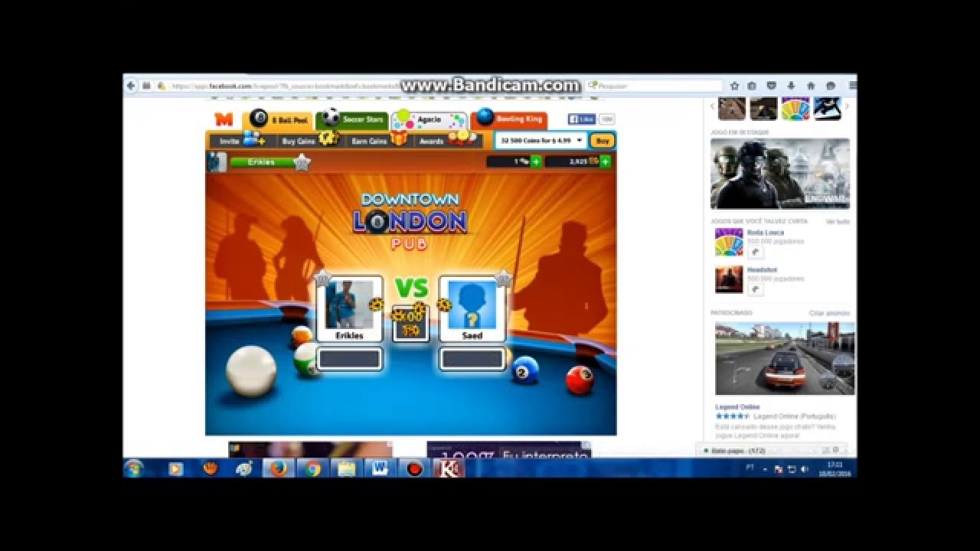Image resolution: width=980 pixels, height=551 pixels.
Task: Open the Bandicam recorder taskbar icon
Action: click(414, 468)
